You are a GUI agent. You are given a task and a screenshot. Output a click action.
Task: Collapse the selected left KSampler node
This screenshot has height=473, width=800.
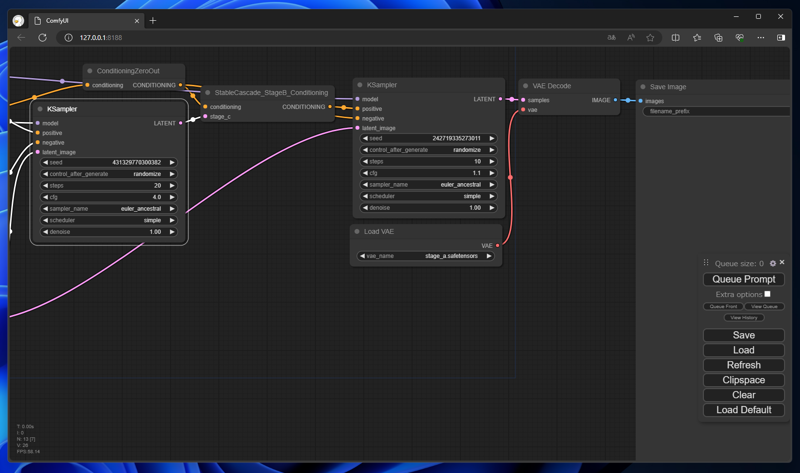[x=40, y=109]
